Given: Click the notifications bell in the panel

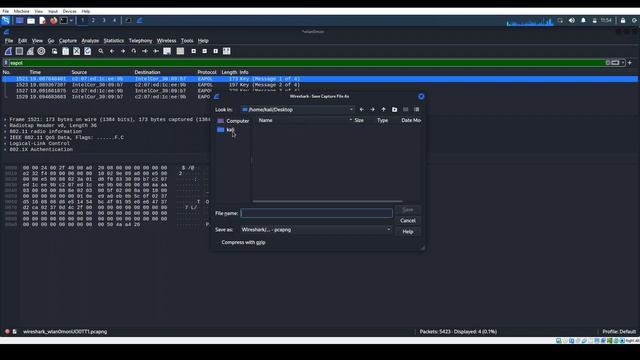Looking at the screenshot, I should 583,20.
